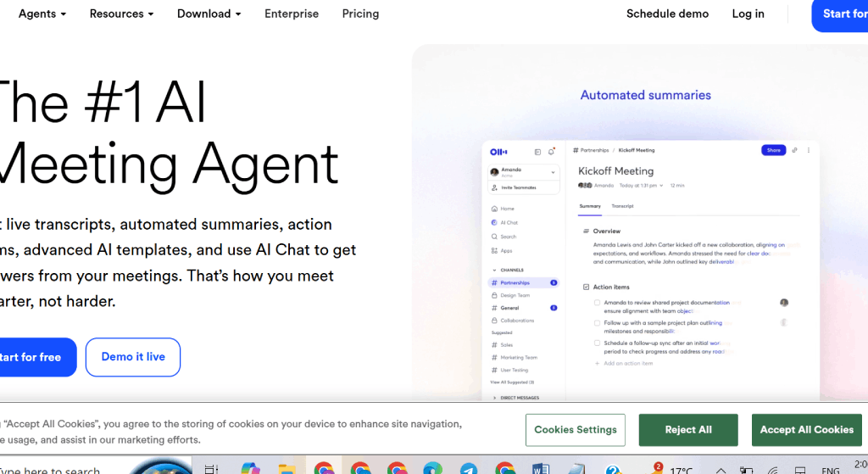This screenshot has height=474, width=868.
Task: Switch to the Transcript tab
Action: tap(622, 206)
